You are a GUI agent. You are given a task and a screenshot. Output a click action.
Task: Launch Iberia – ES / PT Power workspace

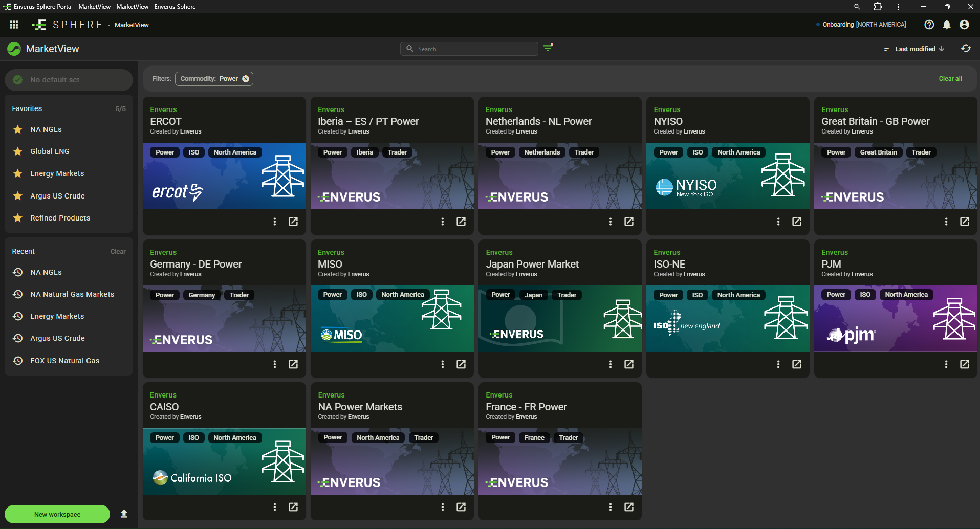click(461, 222)
